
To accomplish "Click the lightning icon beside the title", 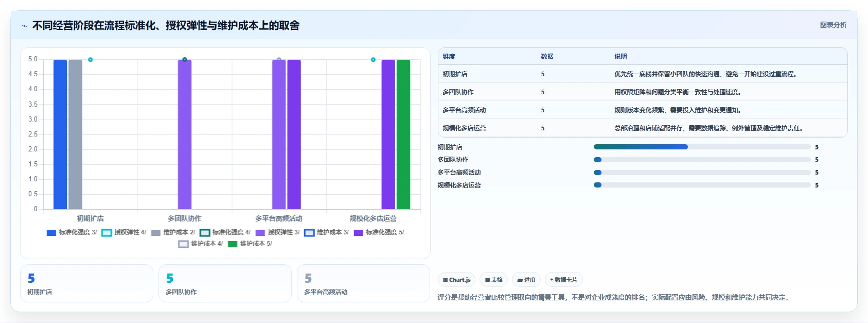I will pos(24,26).
